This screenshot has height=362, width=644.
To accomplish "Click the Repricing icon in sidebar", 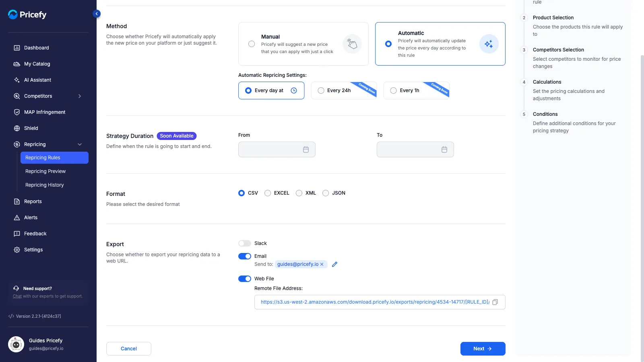I will click(17, 144).
